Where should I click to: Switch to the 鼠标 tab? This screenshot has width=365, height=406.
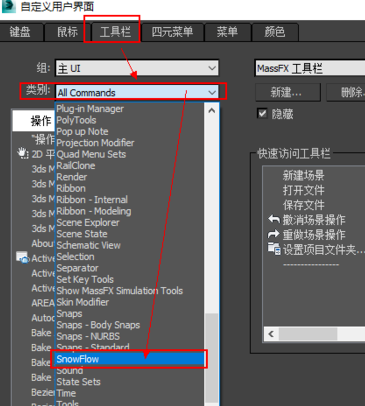point(67,32)
